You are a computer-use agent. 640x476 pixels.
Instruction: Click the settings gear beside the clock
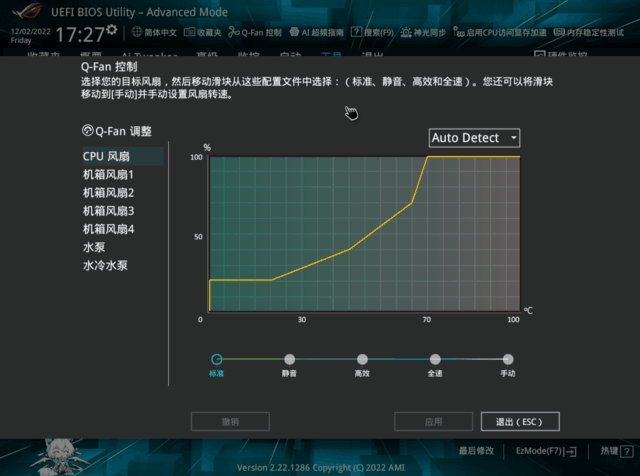click(112, 33)
